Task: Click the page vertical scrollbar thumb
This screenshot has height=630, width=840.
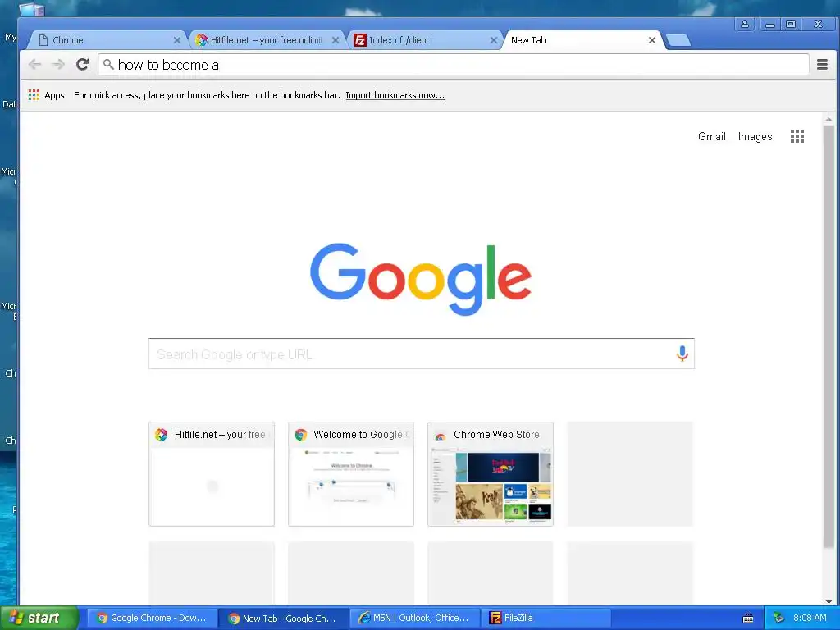Action: [829, 337]
